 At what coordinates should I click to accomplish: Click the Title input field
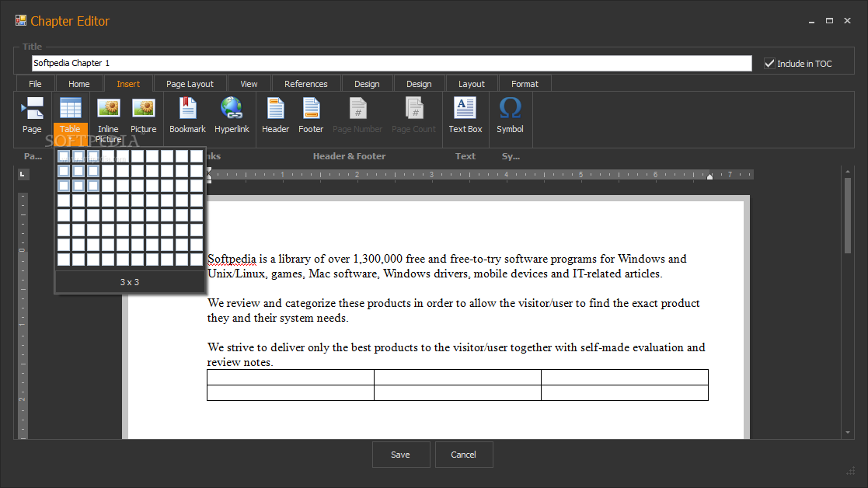[x=392, y=63]
